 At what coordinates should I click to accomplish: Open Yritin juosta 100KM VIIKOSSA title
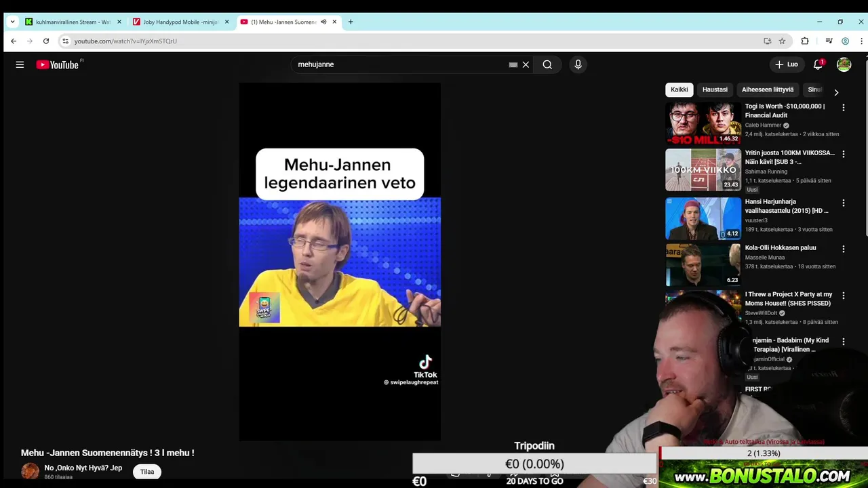[790, 157]
